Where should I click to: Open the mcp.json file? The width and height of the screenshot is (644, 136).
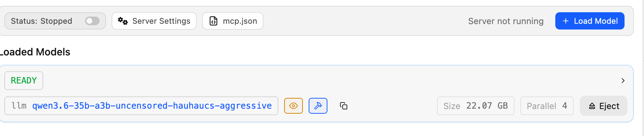click(x=233, y=21)
